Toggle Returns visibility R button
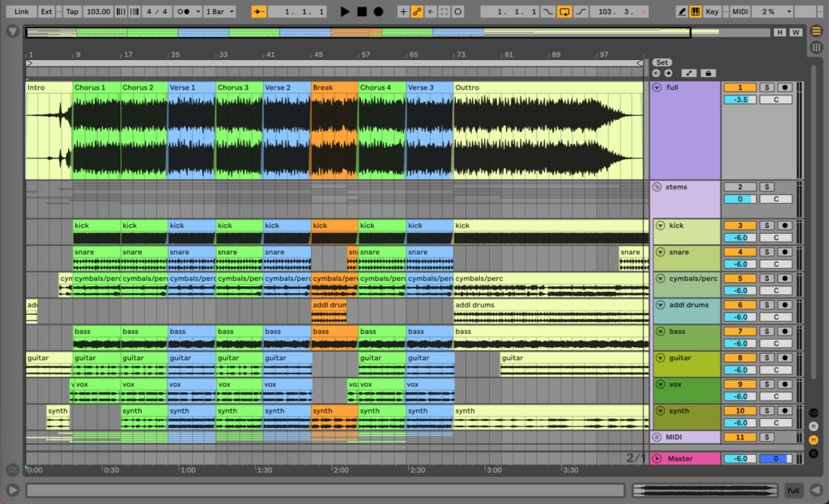This screenshot has height=504, width=829. click(x=814, y=426)
